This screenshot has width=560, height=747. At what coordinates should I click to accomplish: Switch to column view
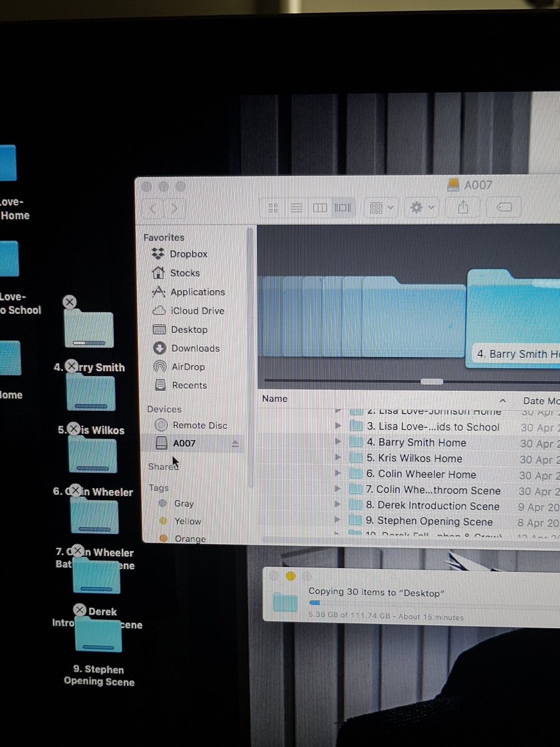[320, 207]
